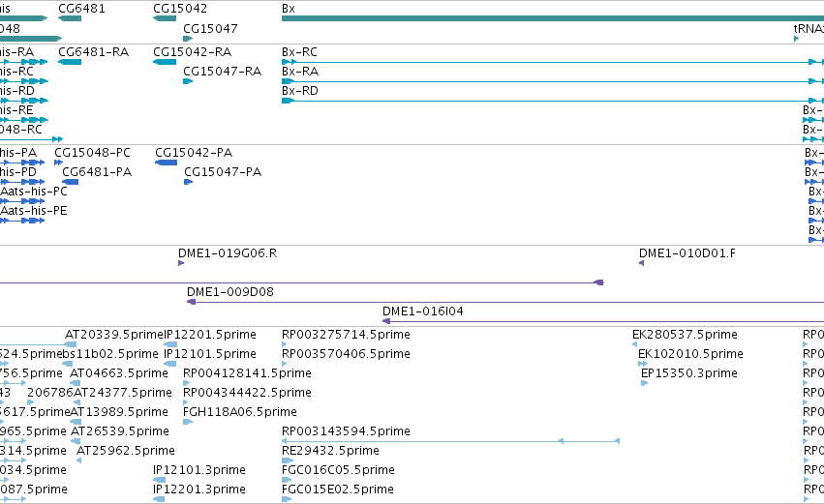Open EST AT13989.5prime
Screen dimensions: 824x504
click(x=119, y=412)
